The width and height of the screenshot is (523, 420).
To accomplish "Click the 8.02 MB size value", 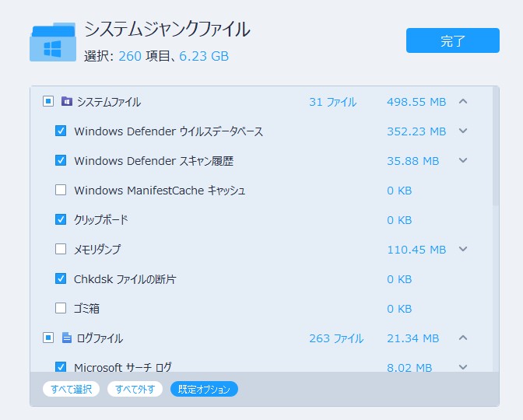I will tap(409, 367).
